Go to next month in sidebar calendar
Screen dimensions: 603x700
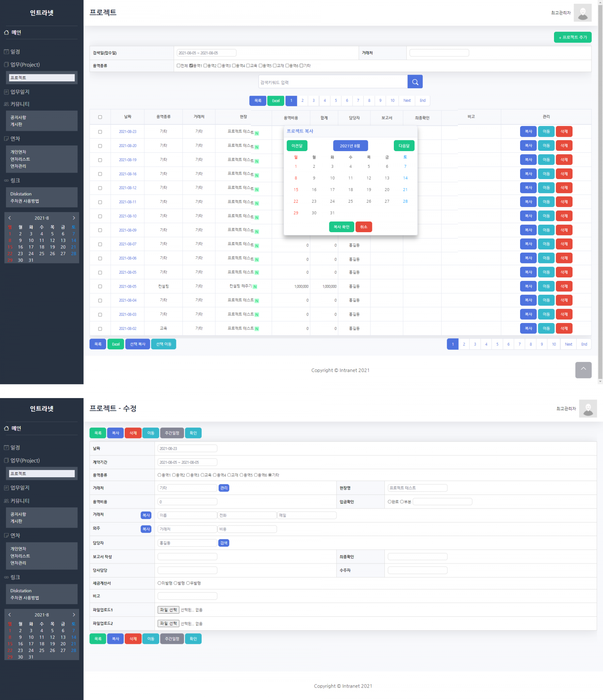pos(74,218)
